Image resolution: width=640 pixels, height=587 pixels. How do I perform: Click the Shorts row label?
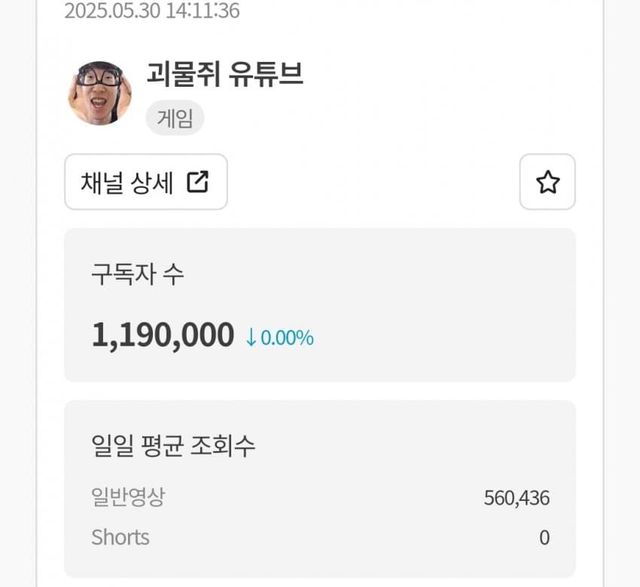pos(120,537)
